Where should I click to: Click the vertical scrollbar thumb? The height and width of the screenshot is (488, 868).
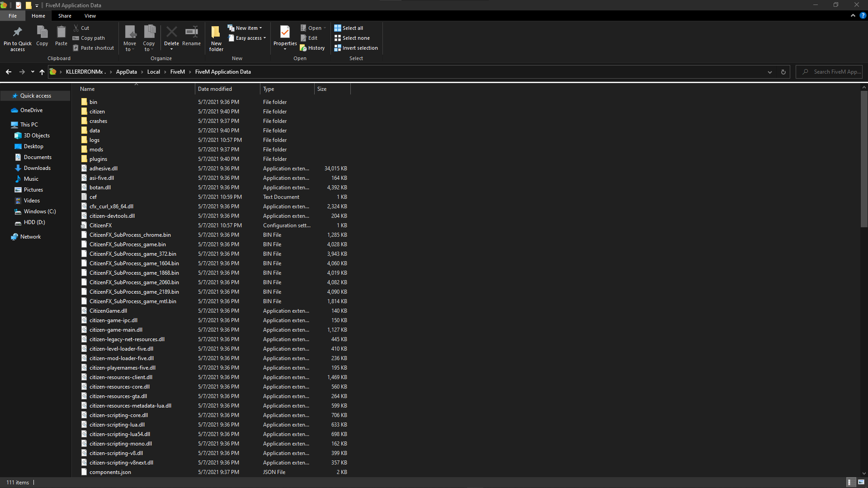[x=864, y=158]
